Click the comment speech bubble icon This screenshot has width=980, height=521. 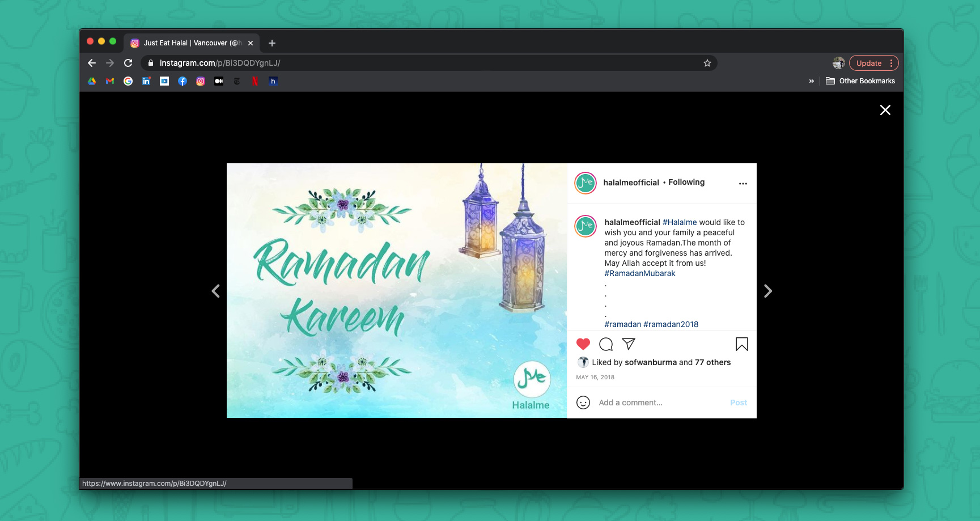click(605, 344)
